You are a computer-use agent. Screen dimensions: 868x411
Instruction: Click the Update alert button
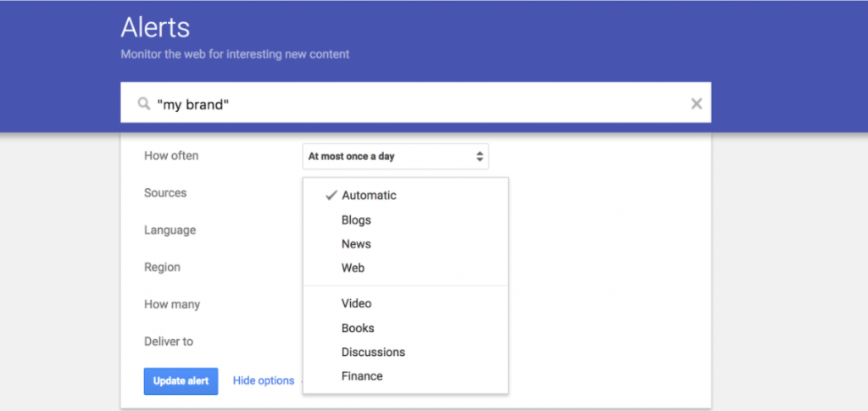click(181, 381)
